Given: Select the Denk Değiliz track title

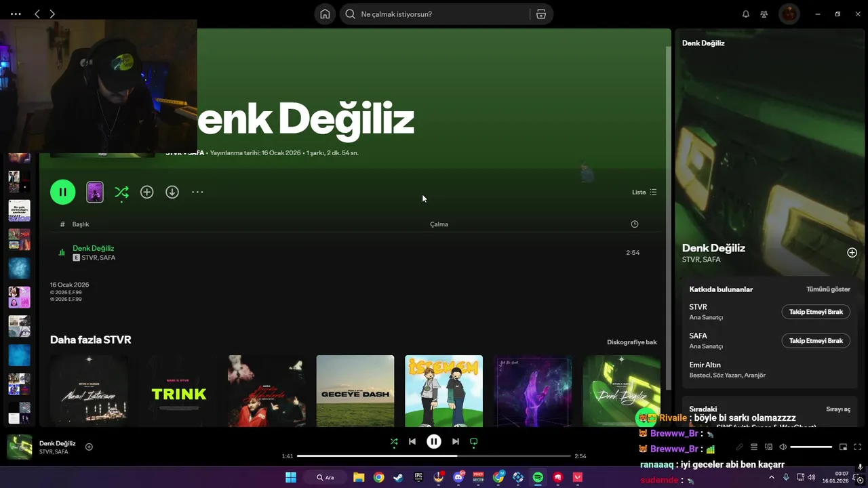Looking at the screenshot, I should (94, 248).
